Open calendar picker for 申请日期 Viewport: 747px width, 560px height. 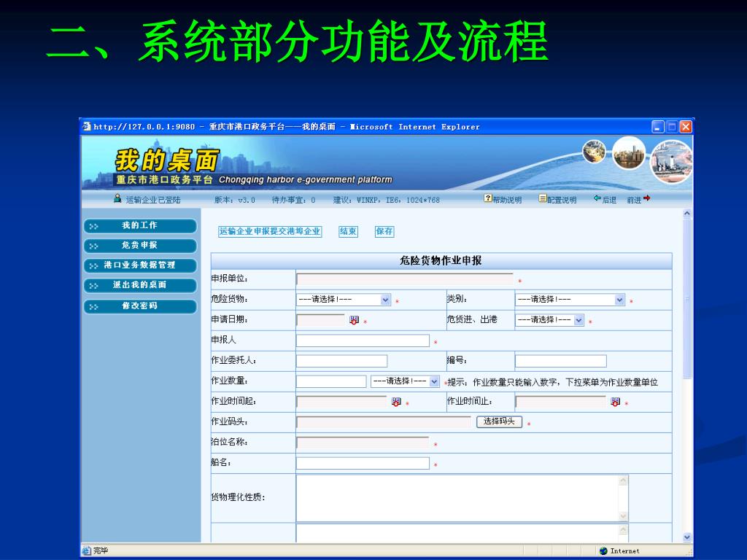click(354, 320)
